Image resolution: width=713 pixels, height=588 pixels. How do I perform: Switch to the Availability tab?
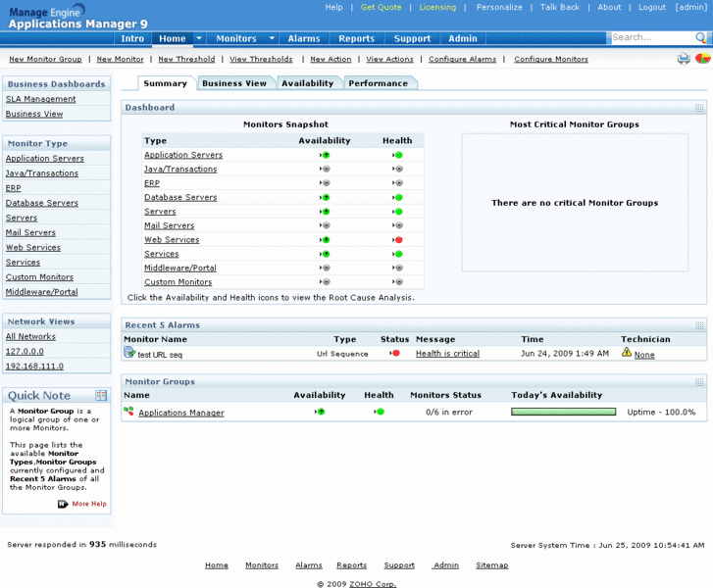pyautogui.click(x=307, y=83)
